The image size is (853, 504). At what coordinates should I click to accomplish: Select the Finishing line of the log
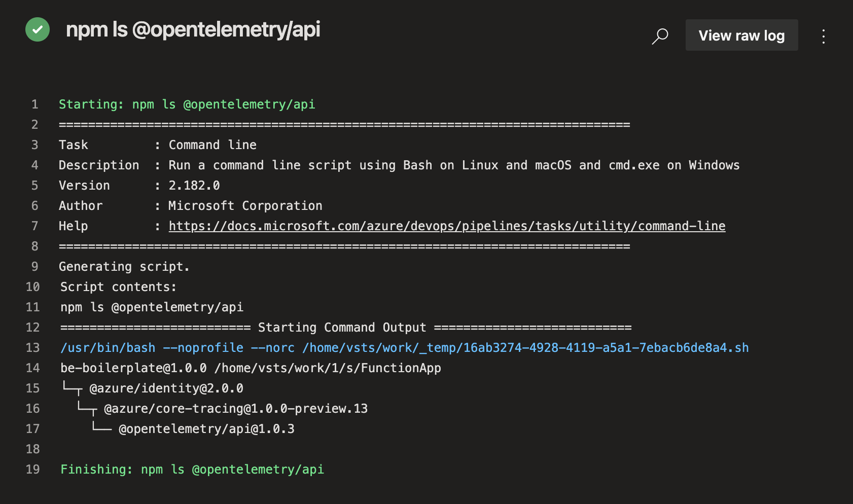point(192,470)
